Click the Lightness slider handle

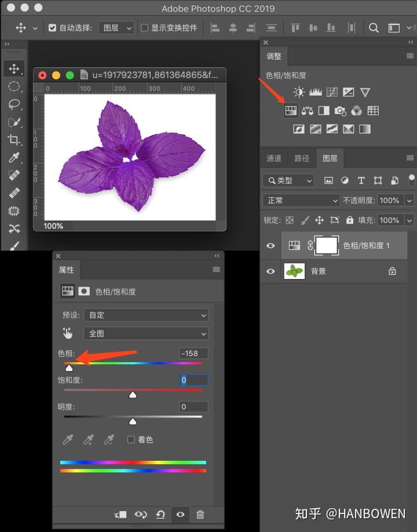click(133, 421)
